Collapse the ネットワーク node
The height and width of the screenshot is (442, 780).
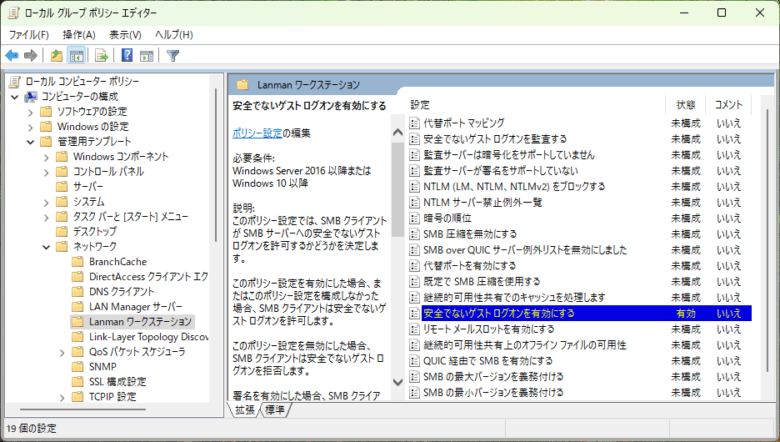[x=46, y=247]
